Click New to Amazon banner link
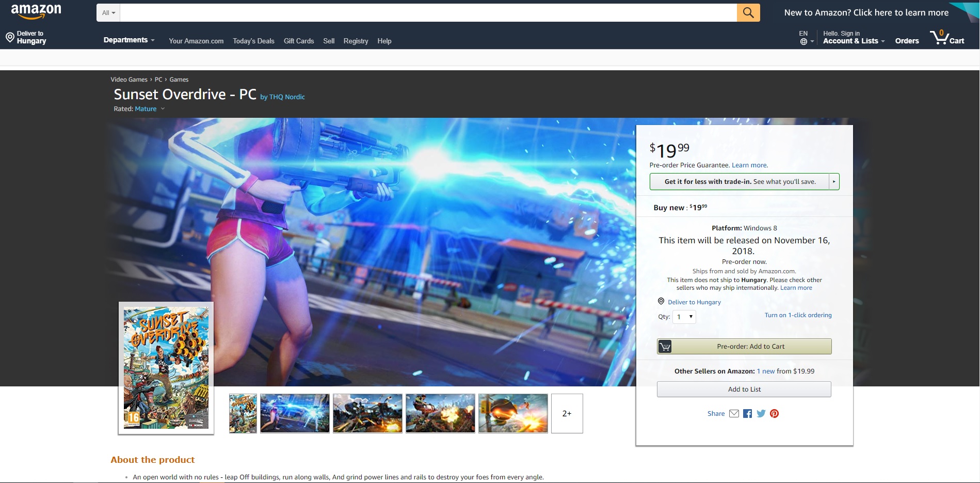The width and height of the screenshot is (980, 483). point(866,12)
